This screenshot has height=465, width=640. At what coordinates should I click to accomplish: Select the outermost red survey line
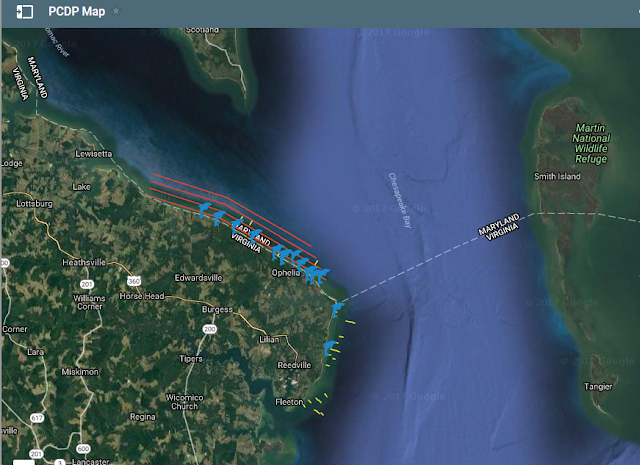coord(233,202)
